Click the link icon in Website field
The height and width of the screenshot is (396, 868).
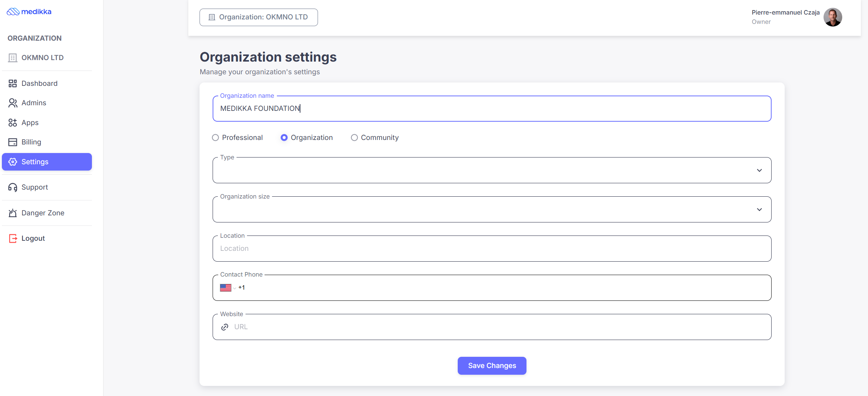[225, 327]
